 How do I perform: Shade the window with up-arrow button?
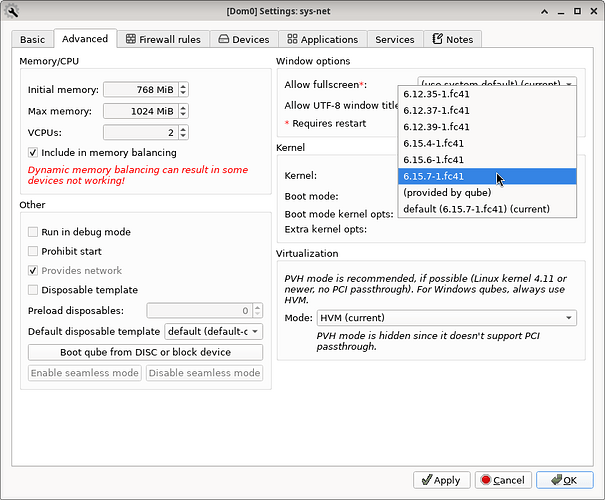coord(544,12)
